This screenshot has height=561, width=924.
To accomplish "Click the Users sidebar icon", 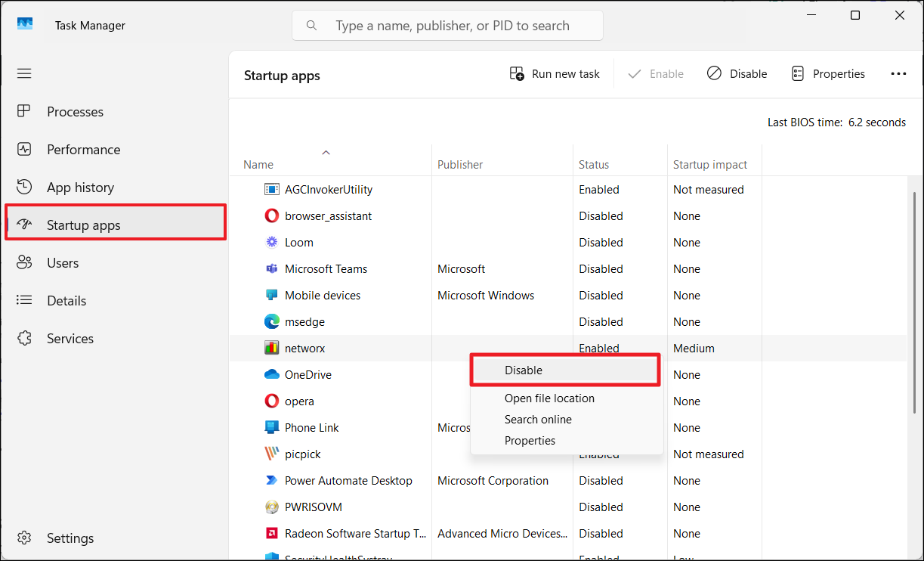I will 24,262.
